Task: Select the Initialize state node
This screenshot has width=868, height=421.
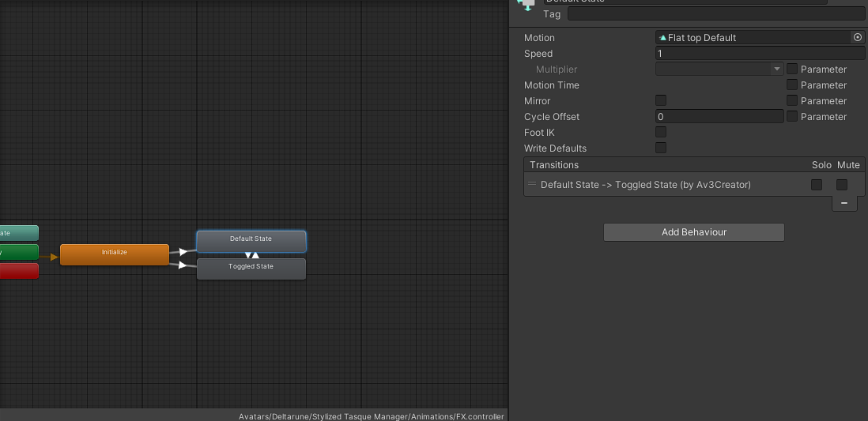Action: tap(115, 254)
